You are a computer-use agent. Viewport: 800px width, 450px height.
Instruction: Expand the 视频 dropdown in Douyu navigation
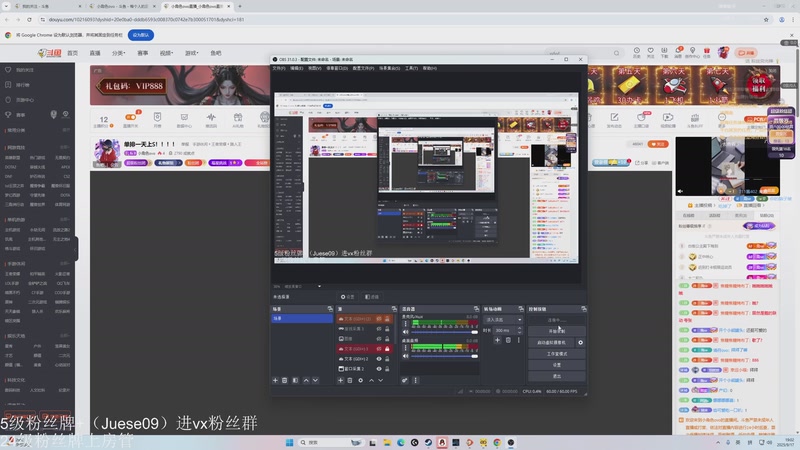(166, 53)
